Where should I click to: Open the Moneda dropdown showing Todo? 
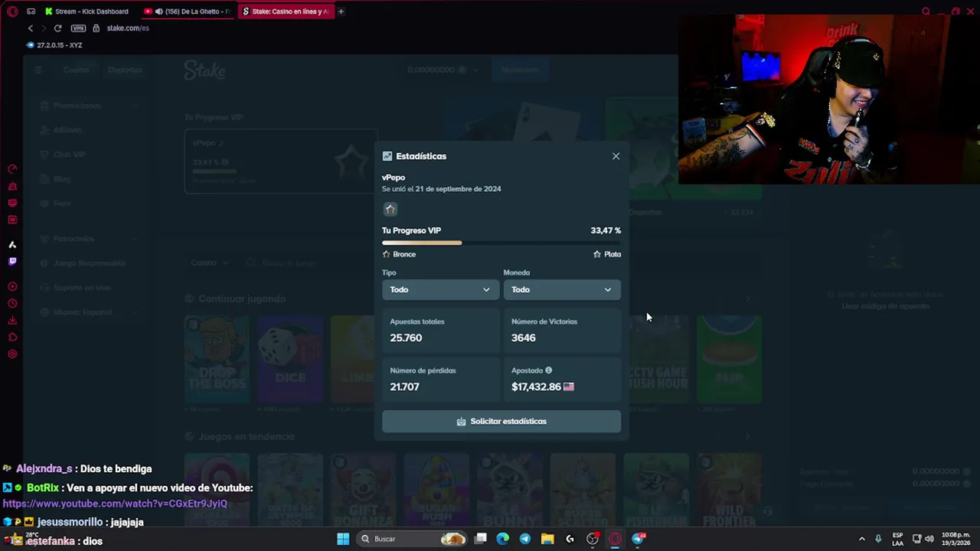coord(562,289)
